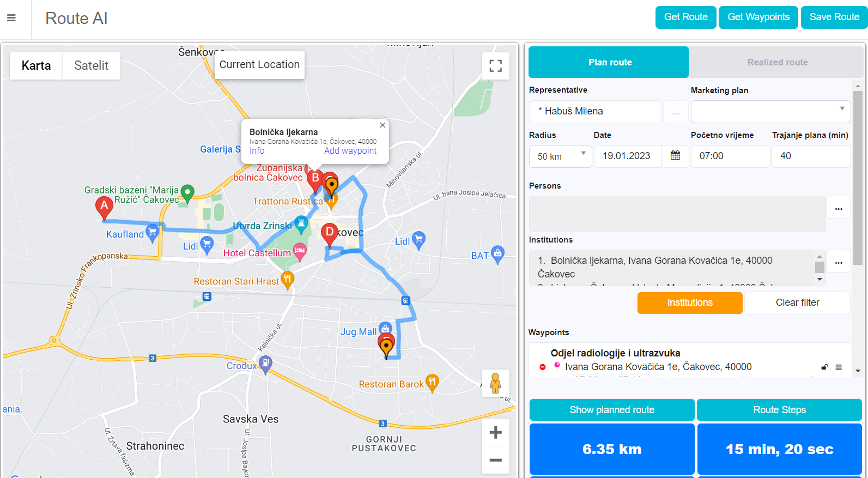Screen dimensions: 868x478
Task: Click the Trajanje plana minutes field
Action: [810, 156]
